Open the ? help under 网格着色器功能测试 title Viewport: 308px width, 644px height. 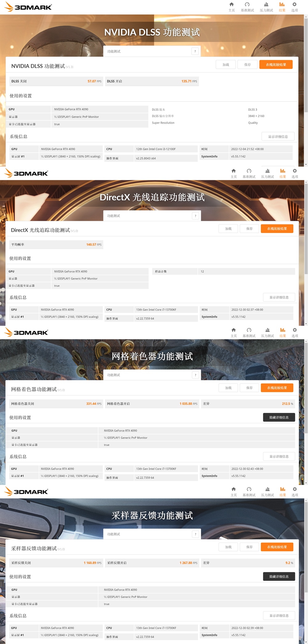195,375
